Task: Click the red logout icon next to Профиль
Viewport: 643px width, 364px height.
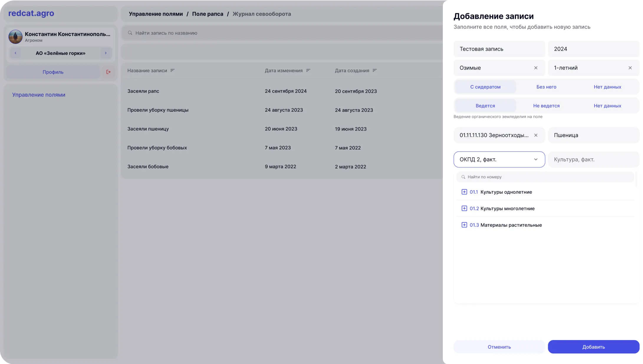Action: pos(108,72)
